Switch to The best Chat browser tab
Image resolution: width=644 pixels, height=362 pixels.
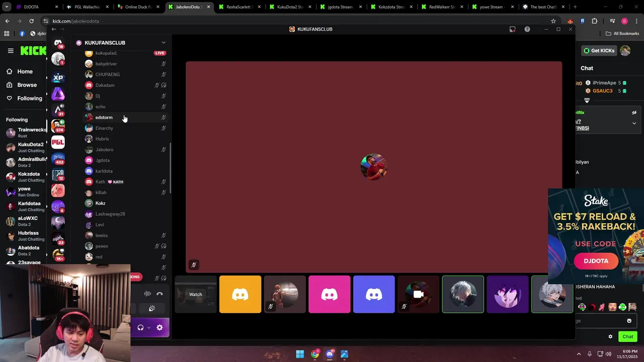(x=543, y=7)
